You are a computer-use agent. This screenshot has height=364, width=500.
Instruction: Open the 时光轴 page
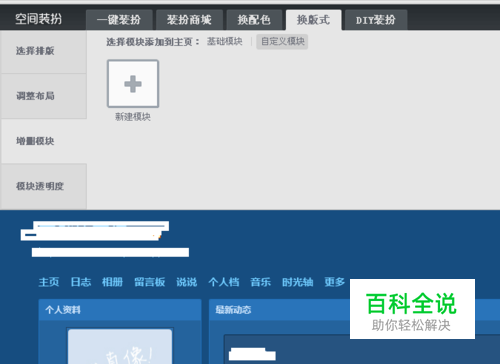click(x=298, y=282)
